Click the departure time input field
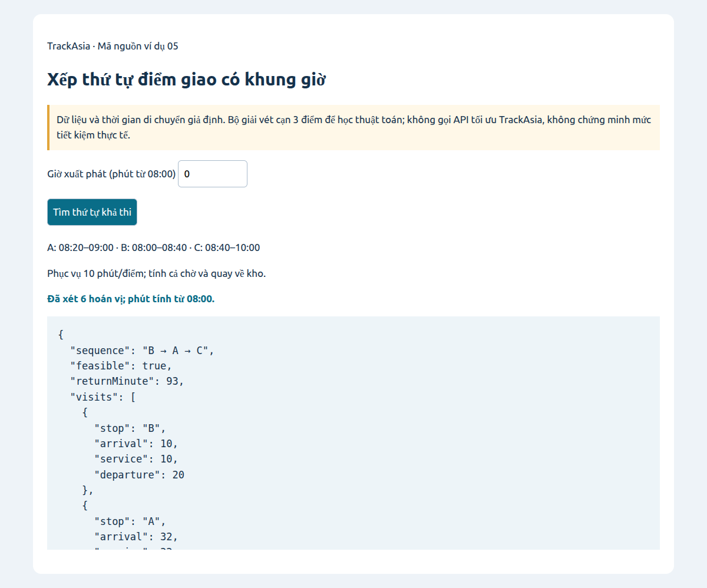Image resolution: width=707 pixels, height=588 pixels. [213, 174]
